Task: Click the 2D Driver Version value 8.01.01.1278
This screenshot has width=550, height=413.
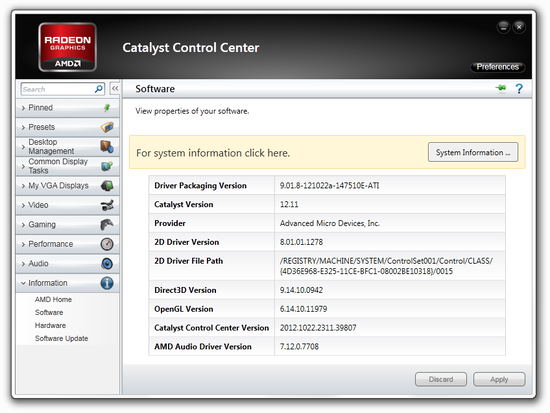Action: pyautogui.click(x=301, y=242)
